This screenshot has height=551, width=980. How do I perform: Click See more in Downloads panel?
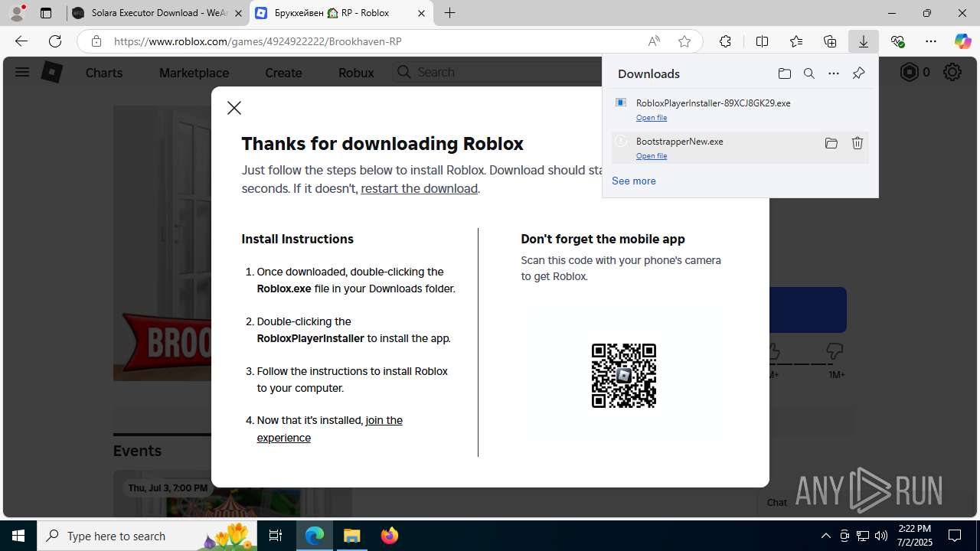point(633,181)
